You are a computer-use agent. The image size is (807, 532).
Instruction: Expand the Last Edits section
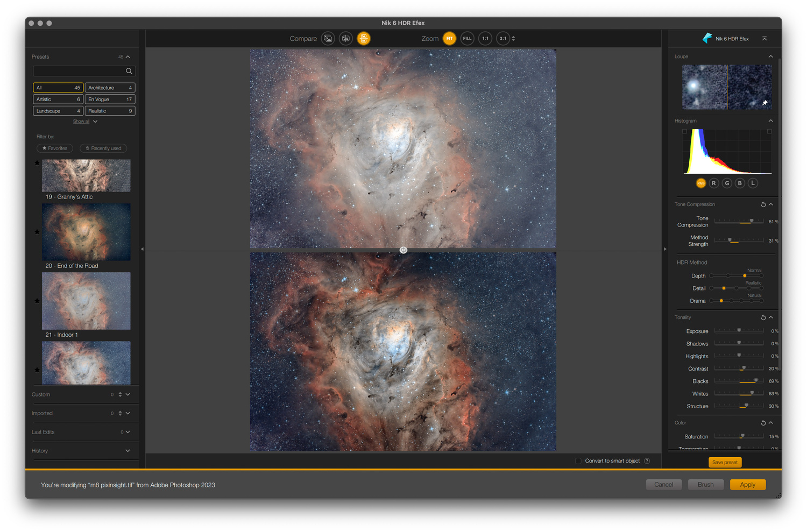pos(128,432)
